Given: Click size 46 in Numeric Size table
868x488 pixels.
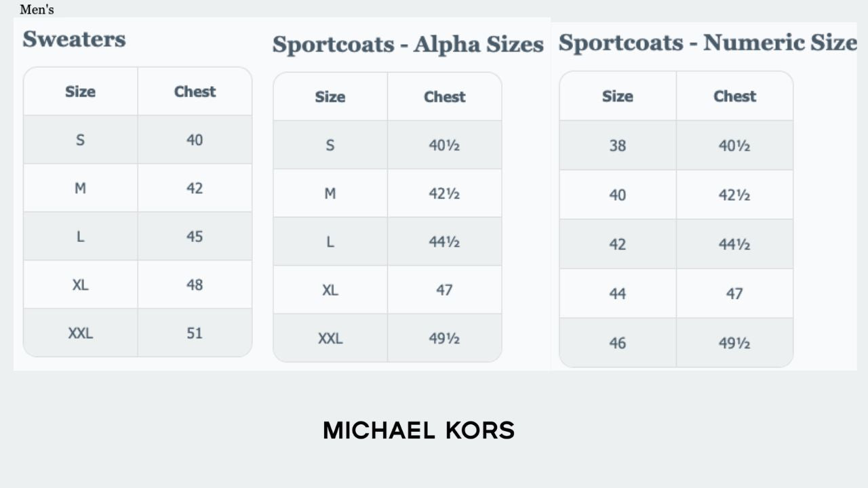Looking at the screenshot, I should (617, 343).
